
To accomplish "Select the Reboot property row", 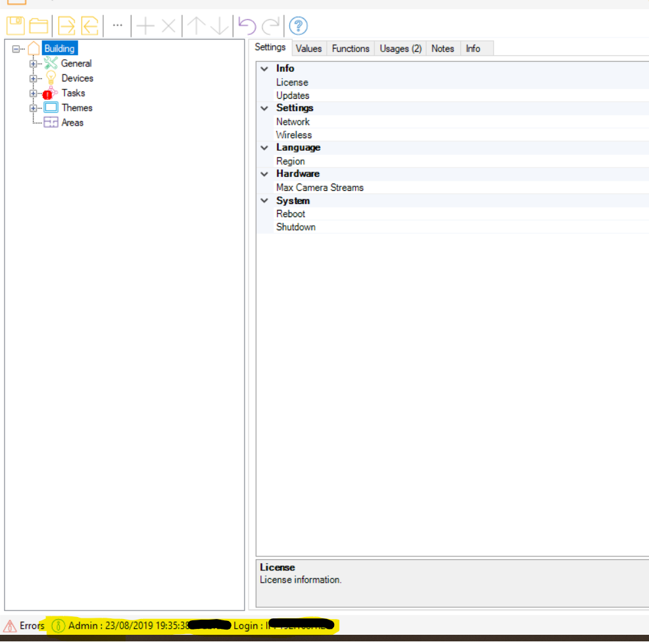I will (x=291, y=214).
